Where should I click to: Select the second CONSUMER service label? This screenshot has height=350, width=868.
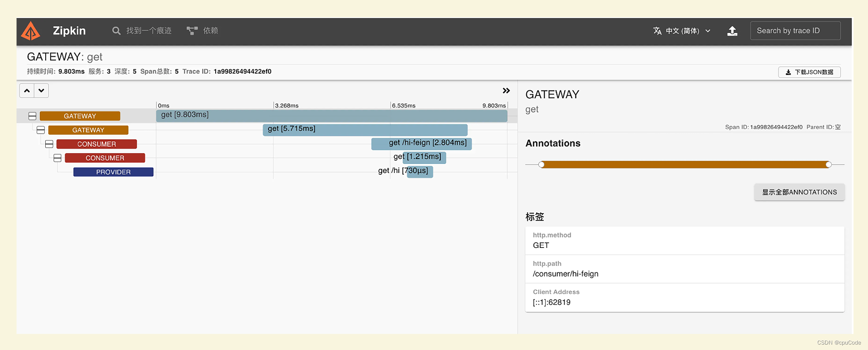click(105, 158)
